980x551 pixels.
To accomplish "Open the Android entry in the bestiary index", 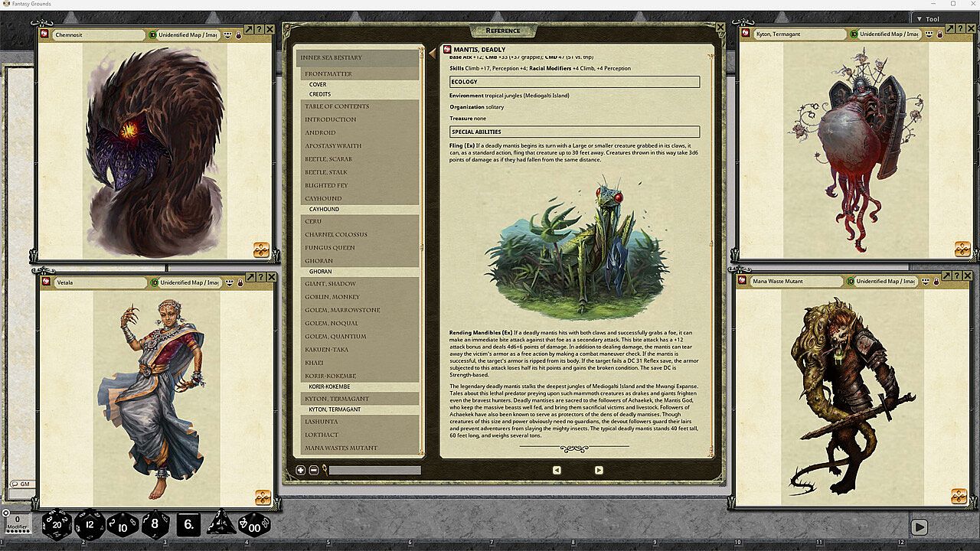I will click(x=360, y=132).
